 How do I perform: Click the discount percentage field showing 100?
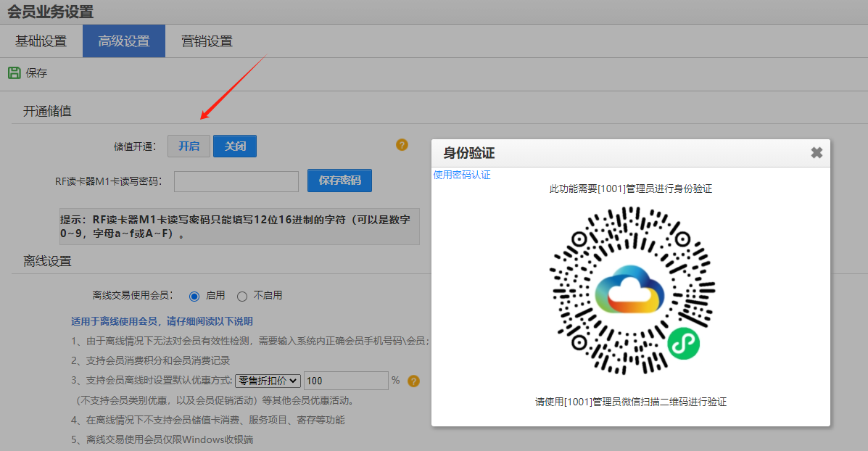coord(346,381)
